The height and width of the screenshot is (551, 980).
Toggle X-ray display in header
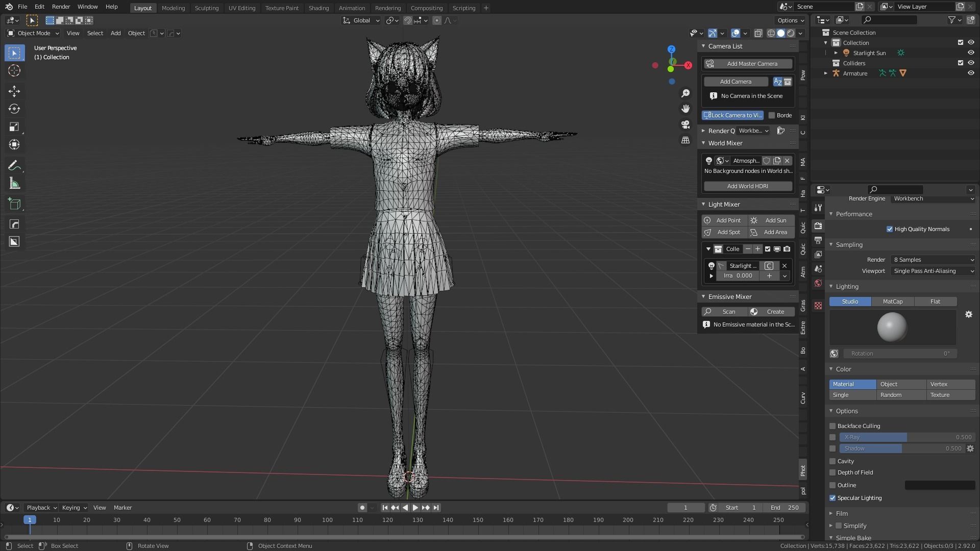[x=758, y=33]
